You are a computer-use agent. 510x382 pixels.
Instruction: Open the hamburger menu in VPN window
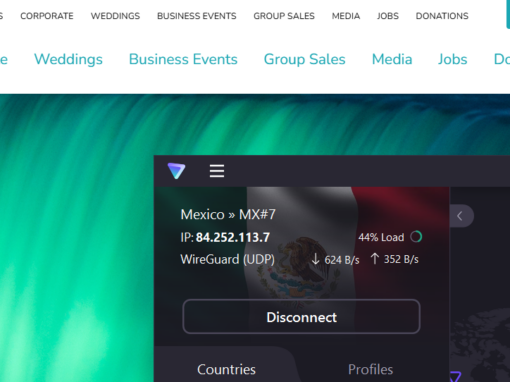click(217, 171)
